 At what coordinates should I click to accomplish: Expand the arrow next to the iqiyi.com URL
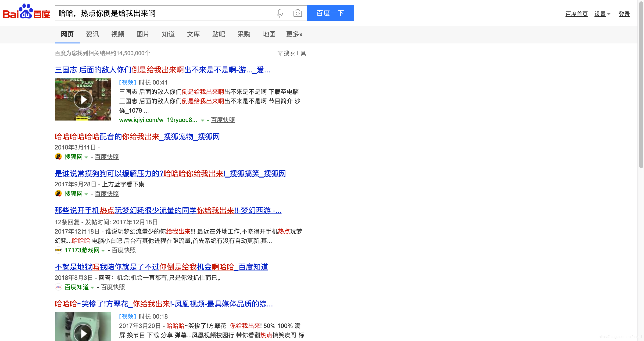(203, 121)
